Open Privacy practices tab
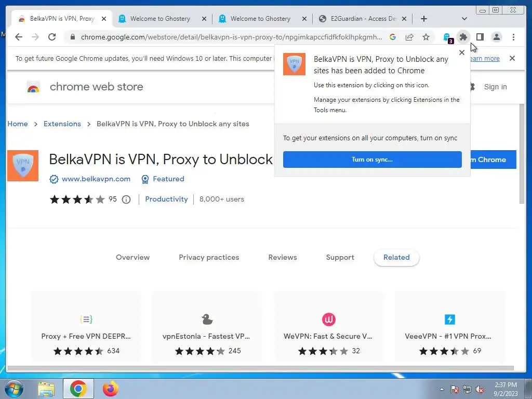The height and width of the screenshot is (399, 532). click(209, 257)
